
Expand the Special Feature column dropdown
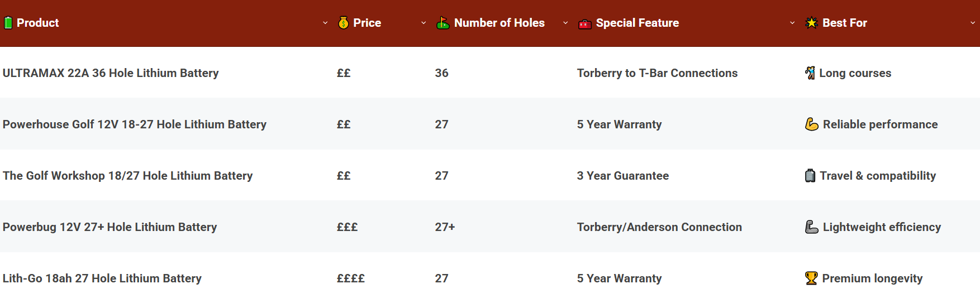click(x=792, y=23)
